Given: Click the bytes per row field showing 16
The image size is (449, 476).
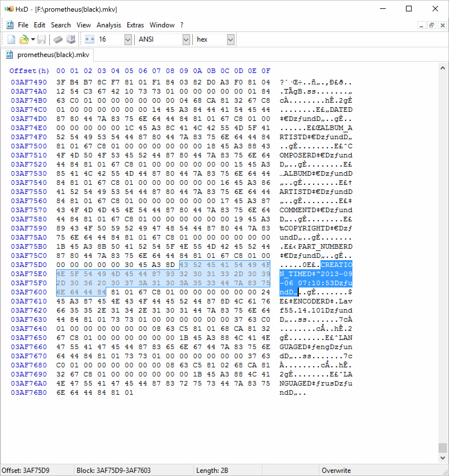Looking at the screenshot, I should 111,39.
